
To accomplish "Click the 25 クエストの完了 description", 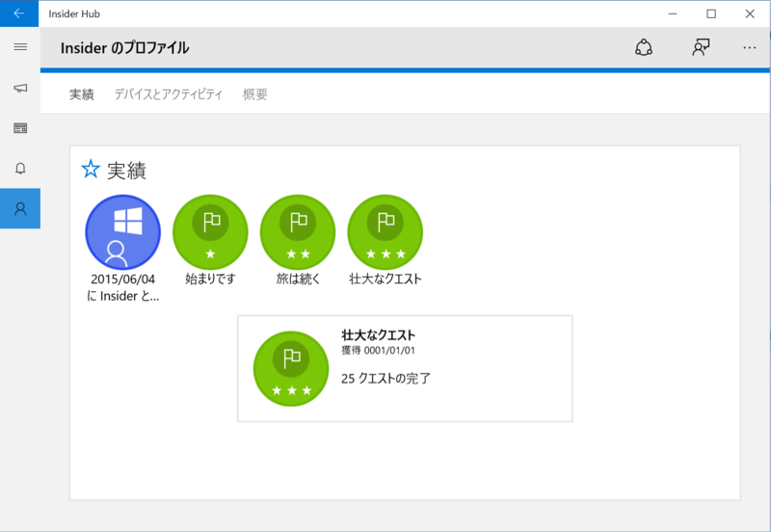I will point(385,379).
